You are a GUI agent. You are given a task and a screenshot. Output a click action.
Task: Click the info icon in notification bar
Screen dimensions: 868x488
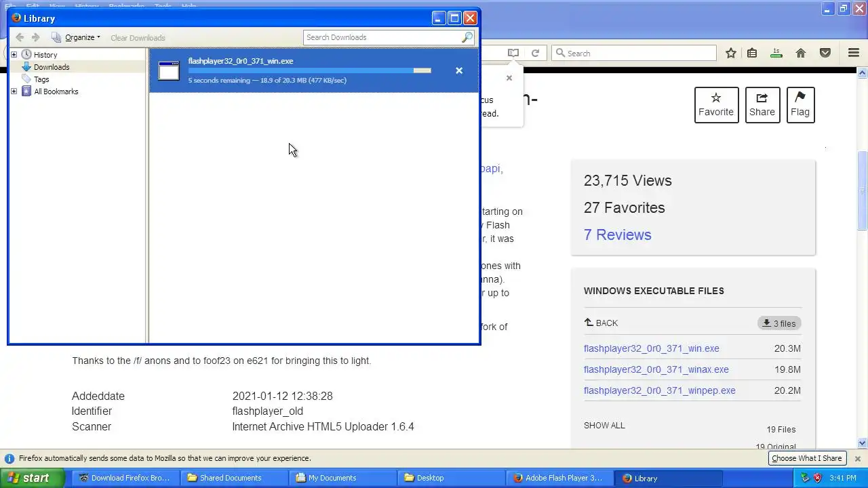tap(9, 459)
